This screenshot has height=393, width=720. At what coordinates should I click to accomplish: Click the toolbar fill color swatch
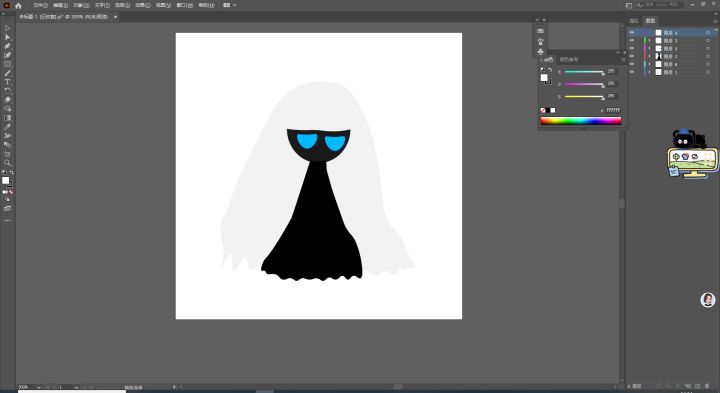[x=6, y=180]
